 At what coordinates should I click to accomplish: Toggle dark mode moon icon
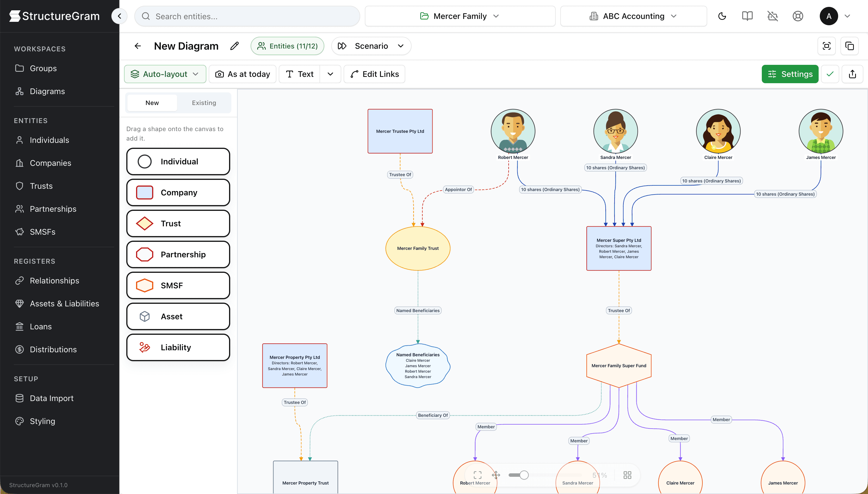(722, 16)
